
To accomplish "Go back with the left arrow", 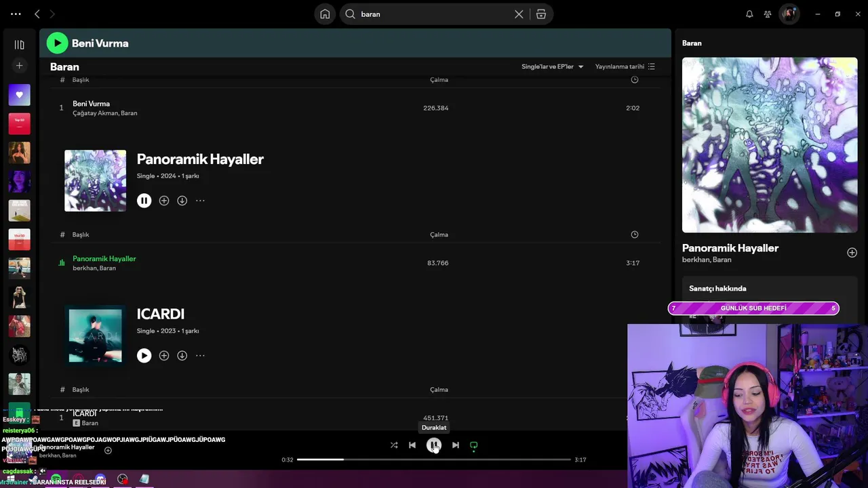I will tap(37, 14).
